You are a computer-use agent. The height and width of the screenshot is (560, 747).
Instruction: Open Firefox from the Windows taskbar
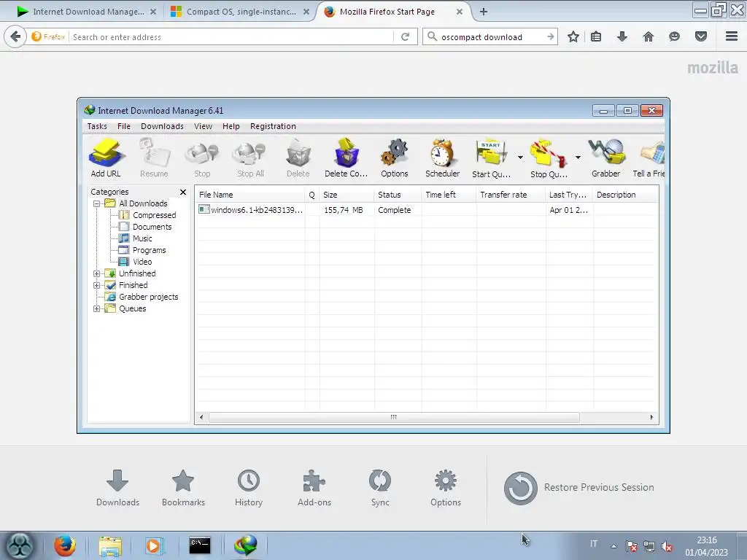coord(64,545)
